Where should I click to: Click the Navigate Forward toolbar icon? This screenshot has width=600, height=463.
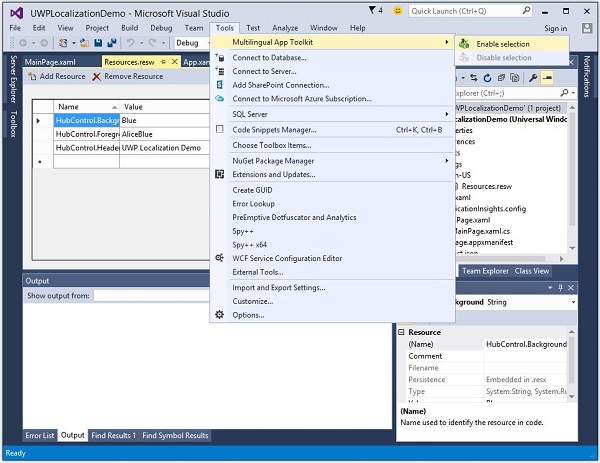pyautogui.click(x=44, y=43)
